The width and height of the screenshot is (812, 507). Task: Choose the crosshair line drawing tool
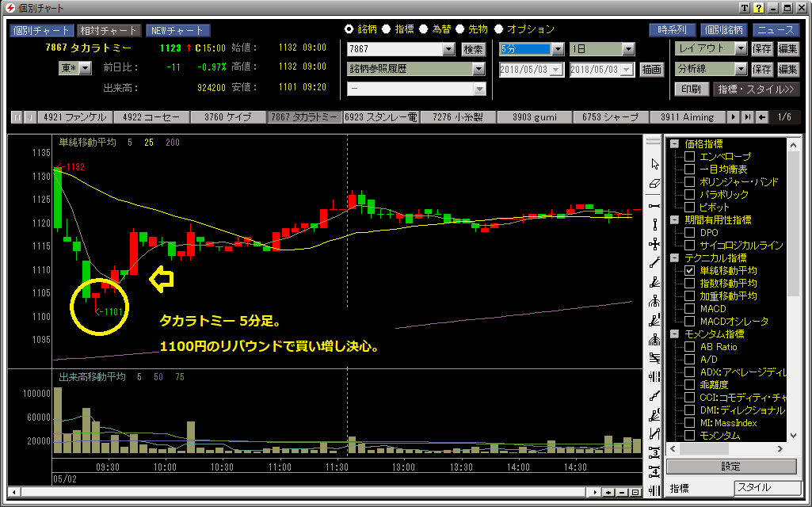click(x=654, y=244)
